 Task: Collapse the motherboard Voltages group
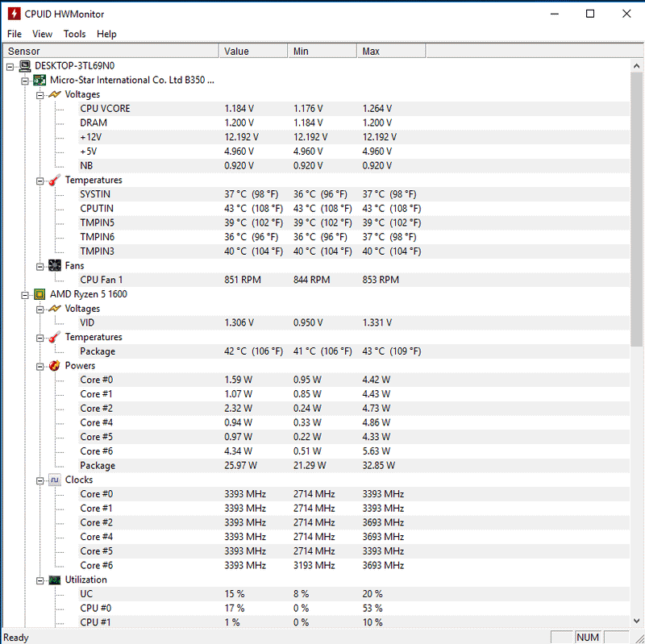click(40, 95)
